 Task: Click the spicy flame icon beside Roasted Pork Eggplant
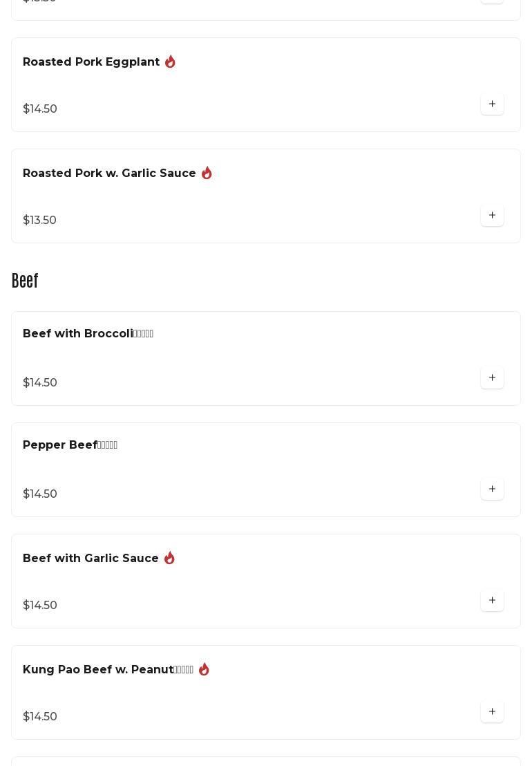click(170, 62)
